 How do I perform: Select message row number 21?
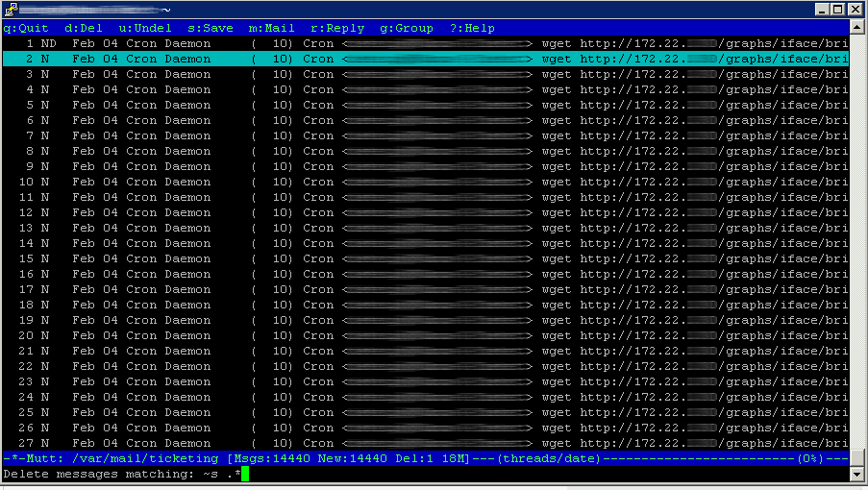(425, 351)
